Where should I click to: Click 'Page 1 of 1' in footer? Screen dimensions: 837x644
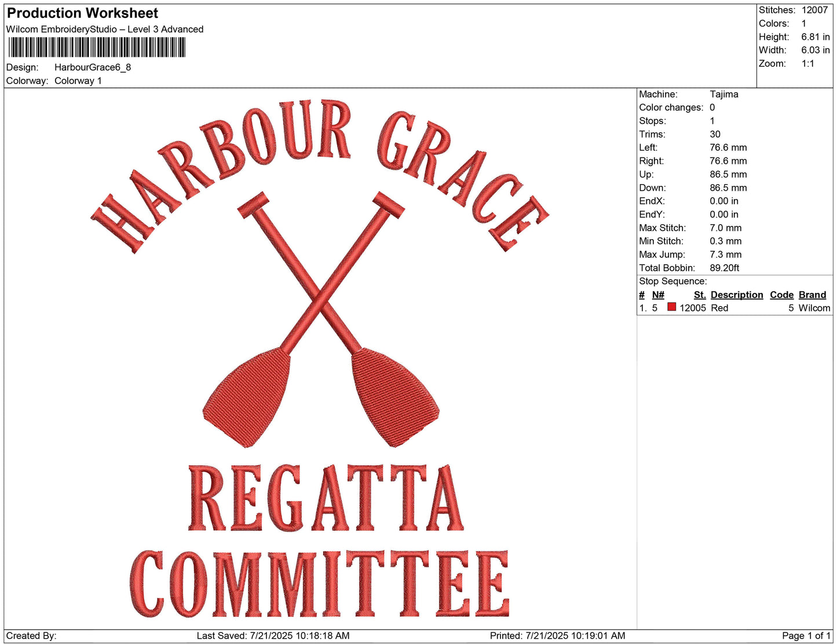(x=806, y=635)
